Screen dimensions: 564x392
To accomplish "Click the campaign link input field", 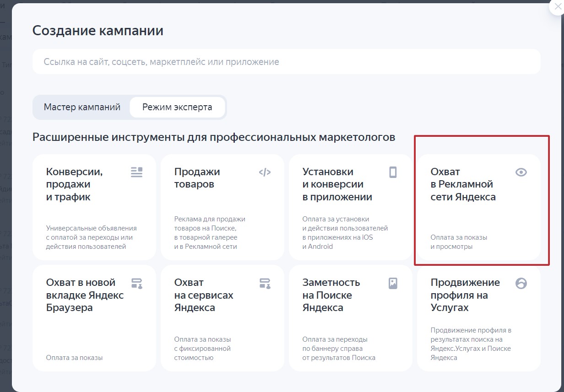I will coord(286,62).
